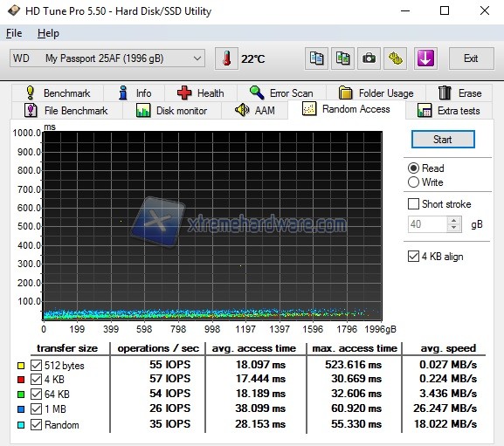This screenshot has width=504, height=446.
Task: Switch to the Info tab
Action: pyautogui.click(x=135, y=93)
